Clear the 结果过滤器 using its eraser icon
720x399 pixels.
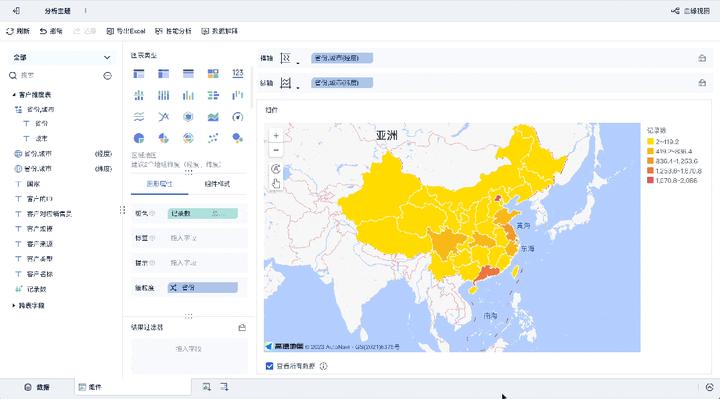(x=242, y=327)
